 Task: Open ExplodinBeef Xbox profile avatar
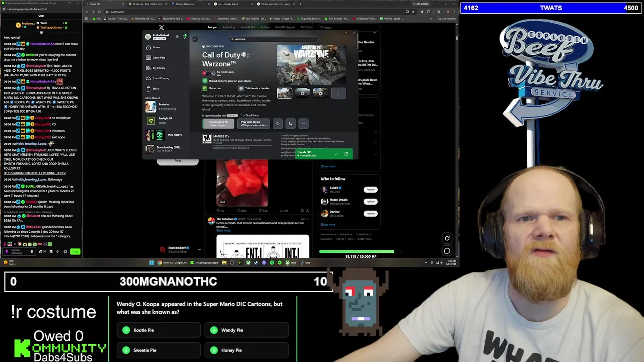[148, 37]
